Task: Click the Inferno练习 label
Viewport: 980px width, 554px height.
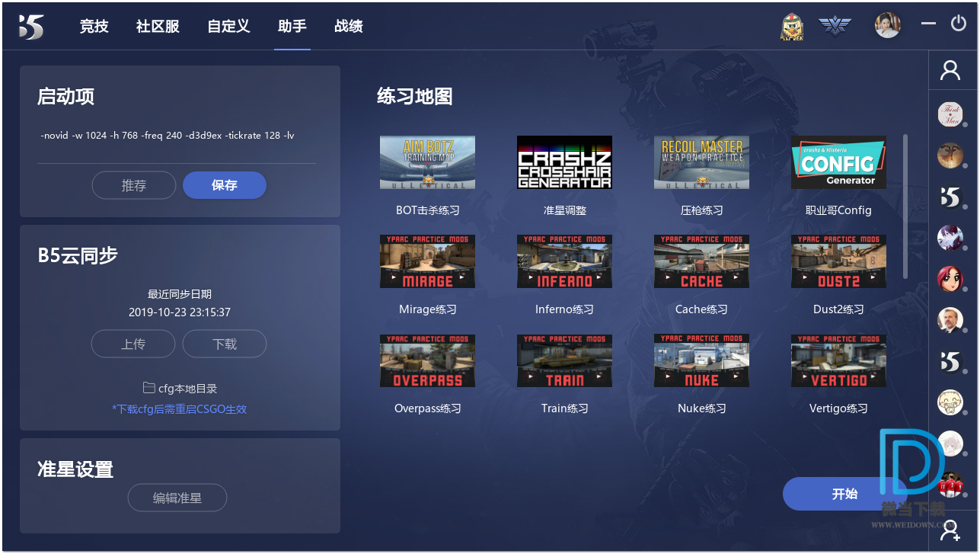Action: tap(564, 309)
